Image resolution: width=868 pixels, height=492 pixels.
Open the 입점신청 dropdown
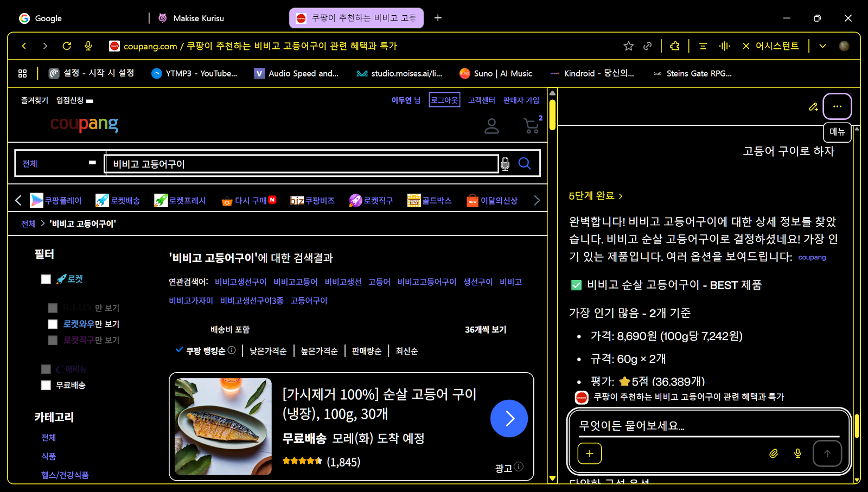(75, 100)
